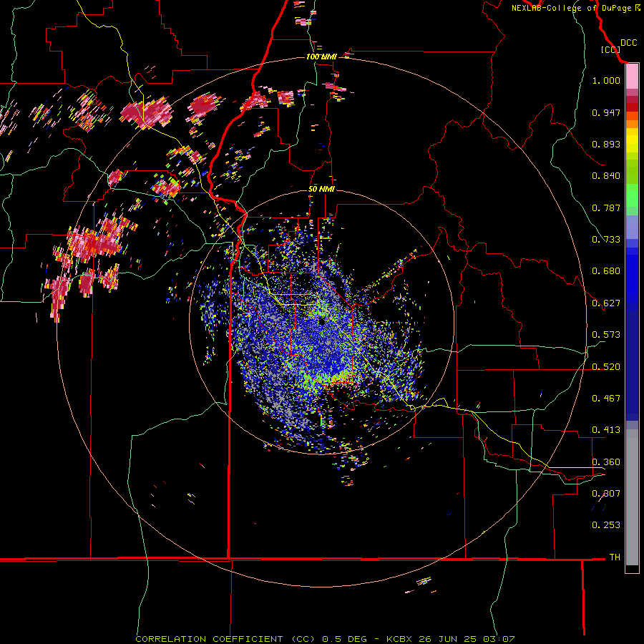Select the 1.000 scale value

coord(606,80)
